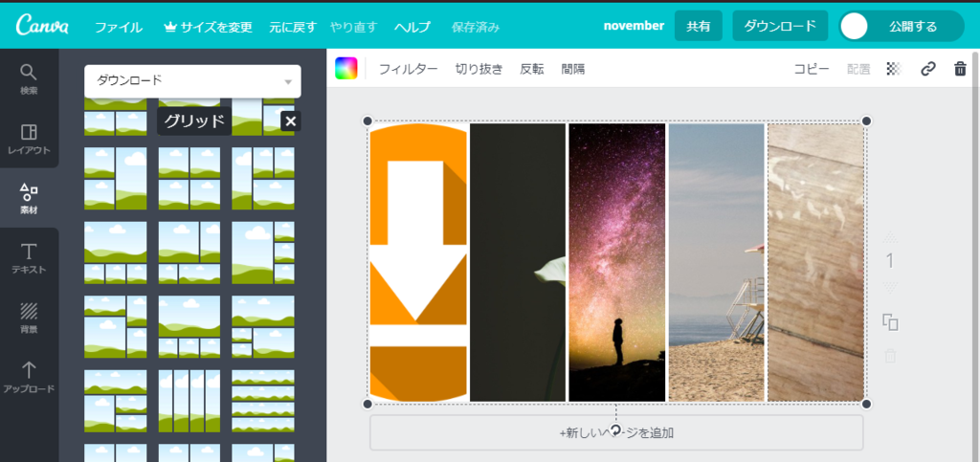Screen dimensions: 980x462
Task: Click the rotate handle below the grid
Action: coord(615,429)
